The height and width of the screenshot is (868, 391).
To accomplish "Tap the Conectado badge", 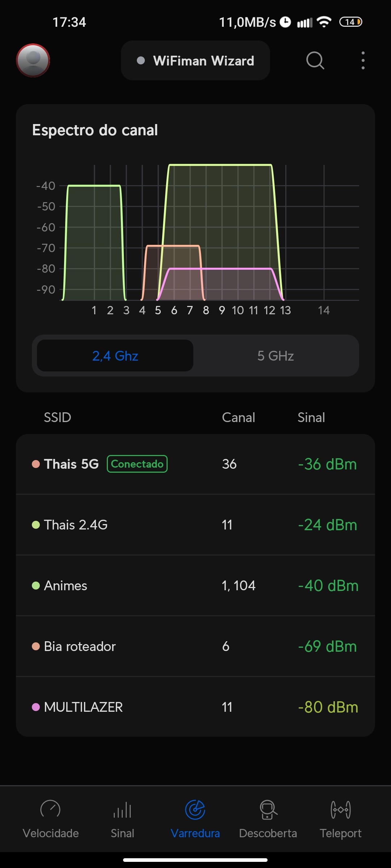I will [137, 464].
